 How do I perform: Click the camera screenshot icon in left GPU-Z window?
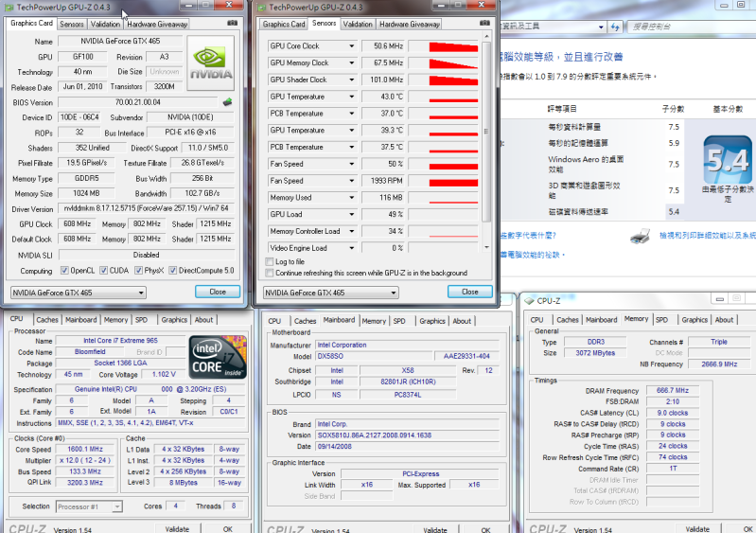coord(232,23)
